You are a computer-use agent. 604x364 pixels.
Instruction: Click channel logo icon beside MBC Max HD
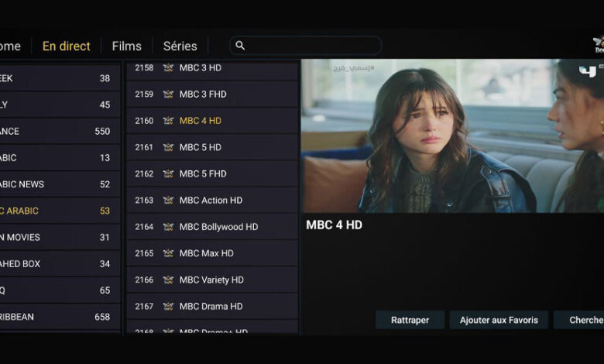pyautogui.click(x=168, y=253)
